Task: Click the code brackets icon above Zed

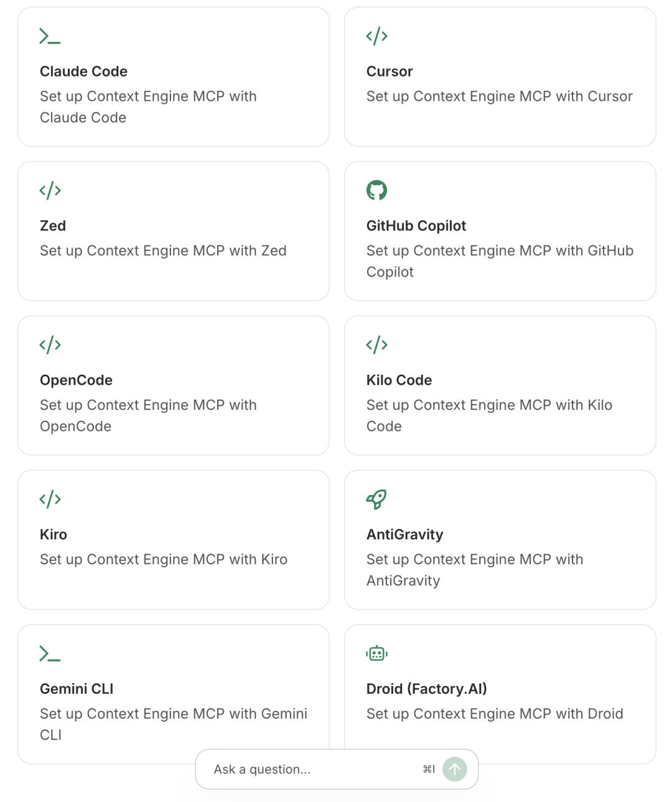Action: (50, 191)
